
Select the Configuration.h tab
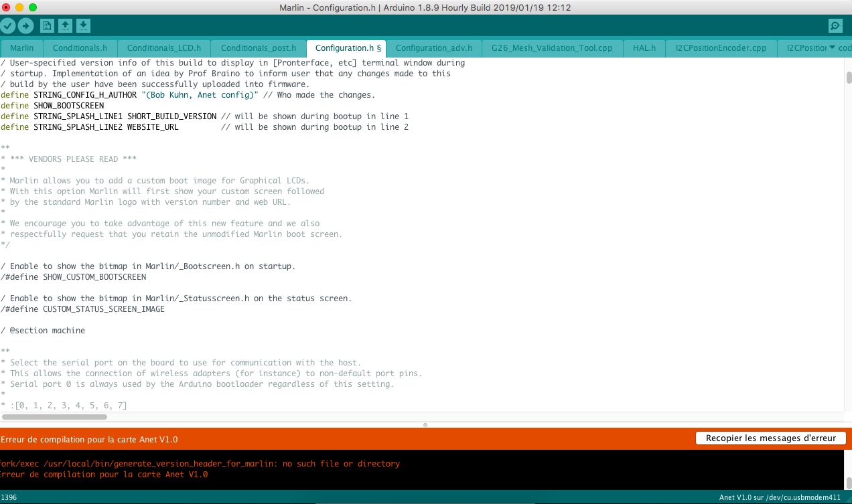click(346, 48)
